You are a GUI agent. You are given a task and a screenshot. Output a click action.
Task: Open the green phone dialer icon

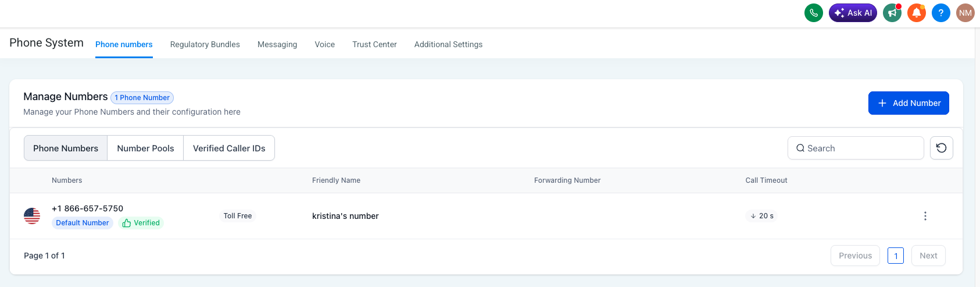coord(814,13)
